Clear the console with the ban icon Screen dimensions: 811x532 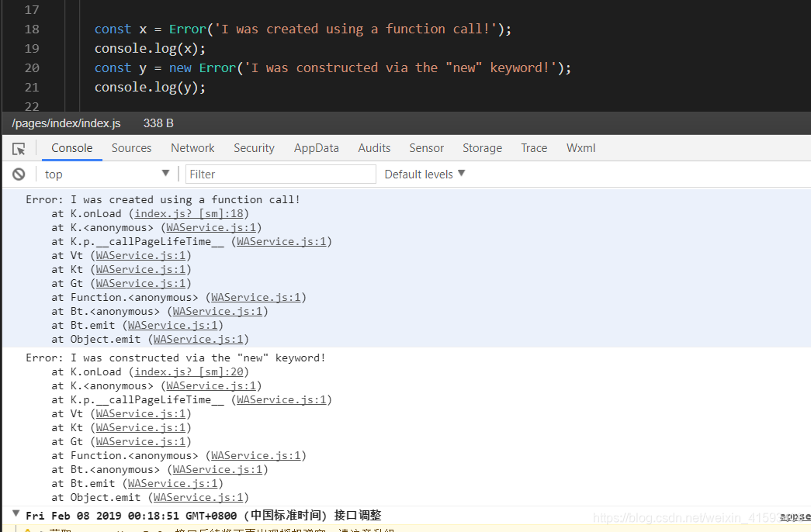coord(17,174)
